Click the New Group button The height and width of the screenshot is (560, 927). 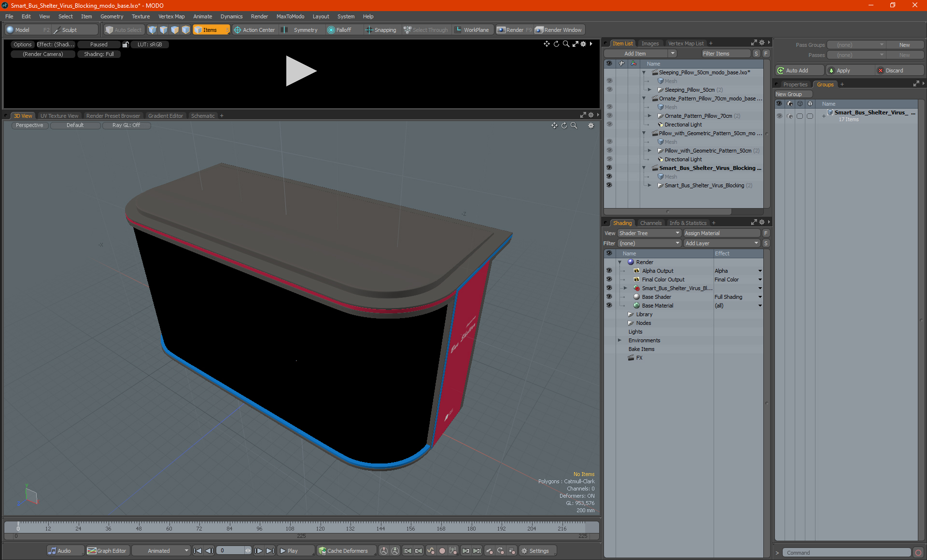[793, 94]
